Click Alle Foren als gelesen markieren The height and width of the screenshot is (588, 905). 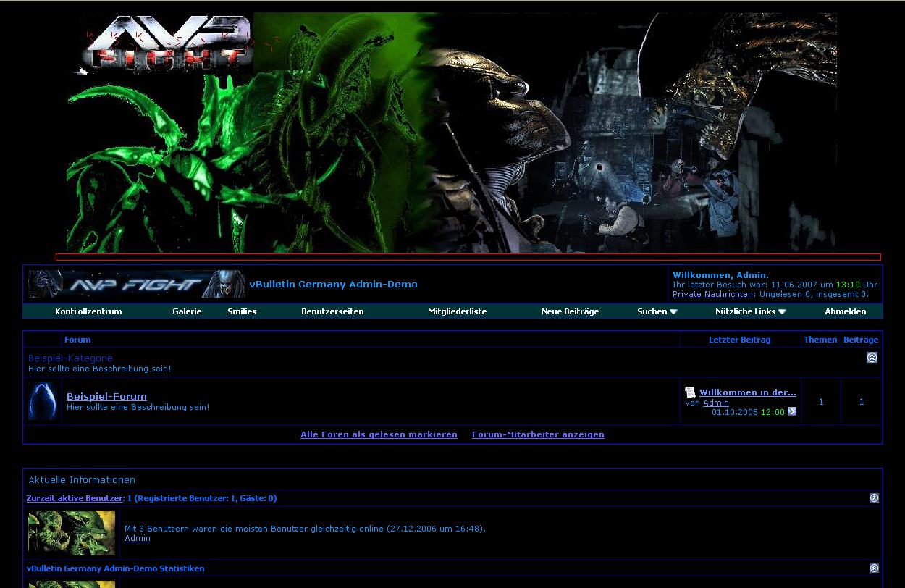(x=379, y=434)
